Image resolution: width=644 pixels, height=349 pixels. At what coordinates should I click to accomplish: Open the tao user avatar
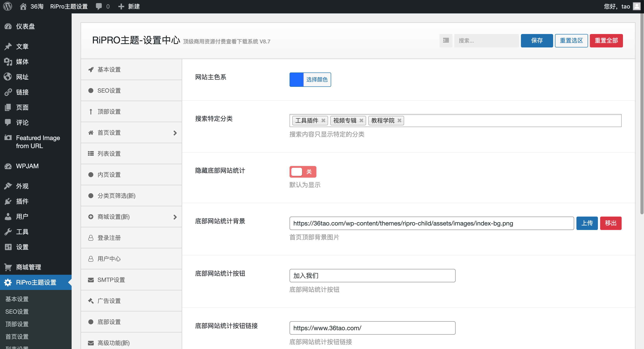click(x=636, y=6)
